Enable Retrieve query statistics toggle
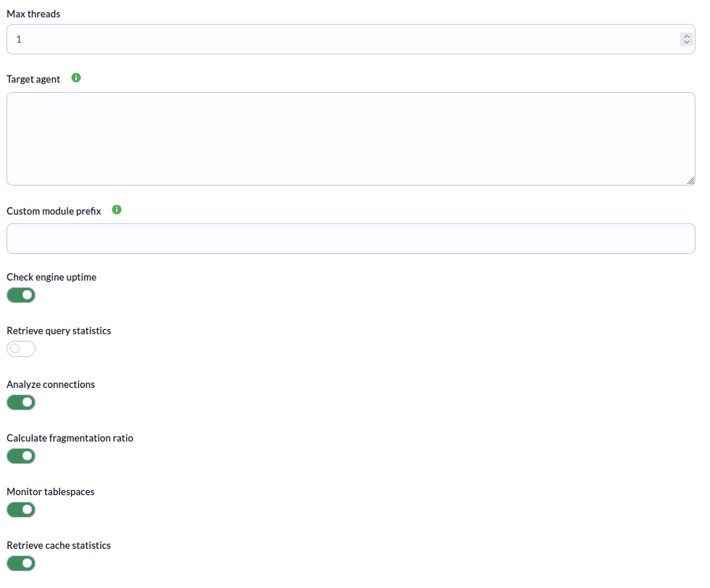Viewport: 710px width, 588px height. [x=21, y=349]
